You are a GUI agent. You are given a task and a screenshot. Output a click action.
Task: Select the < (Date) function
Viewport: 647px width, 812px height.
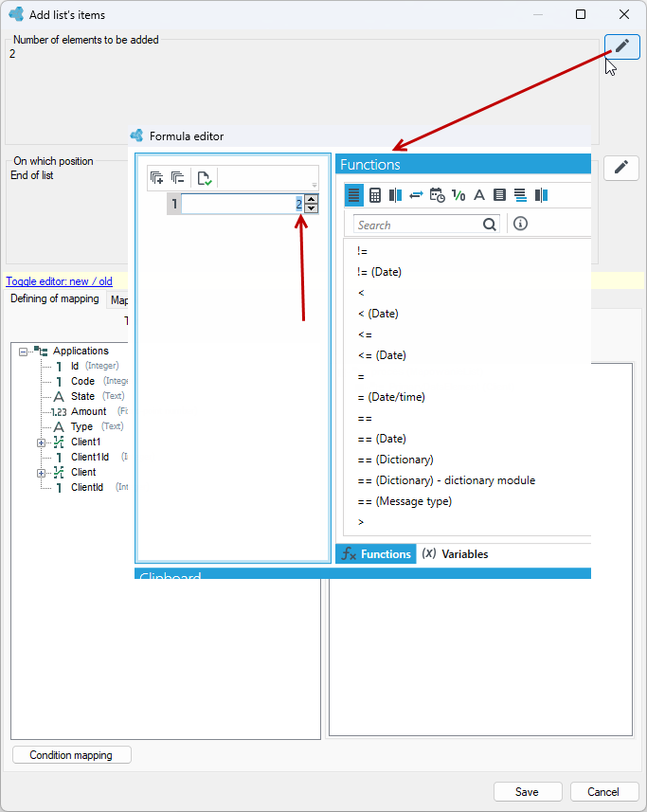(378, 314)
